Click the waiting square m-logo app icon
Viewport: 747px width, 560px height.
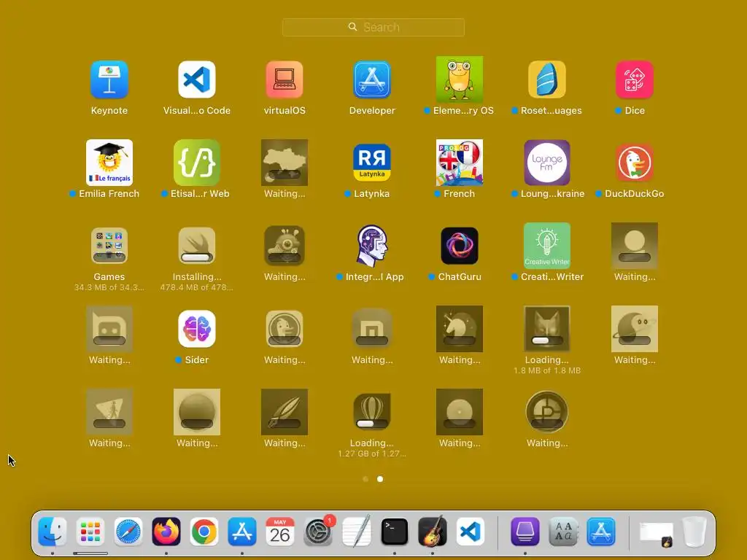372,329
